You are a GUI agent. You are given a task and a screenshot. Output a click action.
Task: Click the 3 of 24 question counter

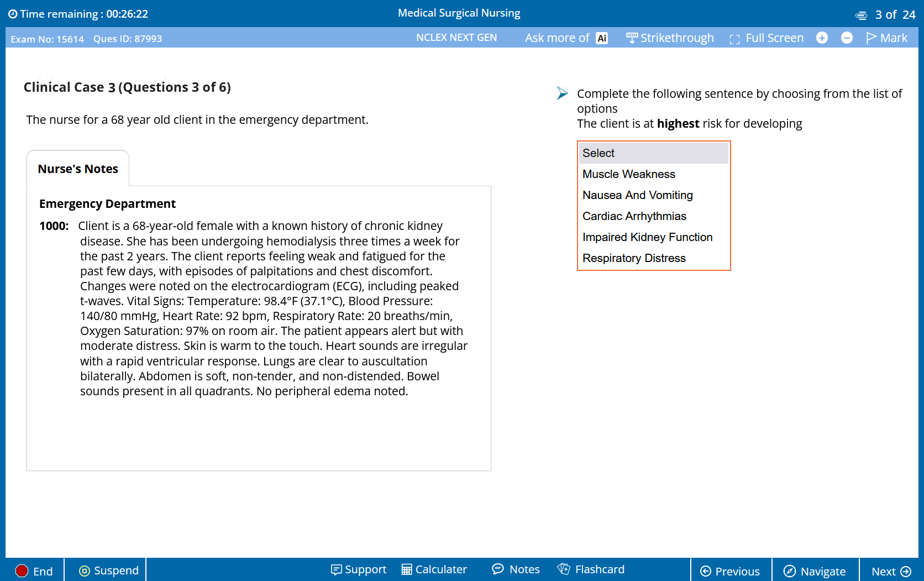point(895,15)
